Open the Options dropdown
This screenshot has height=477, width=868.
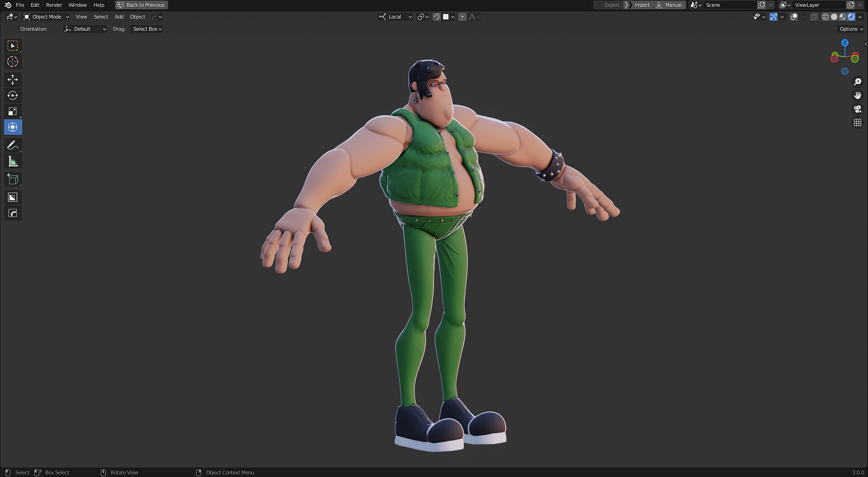(x=850, y=28)
